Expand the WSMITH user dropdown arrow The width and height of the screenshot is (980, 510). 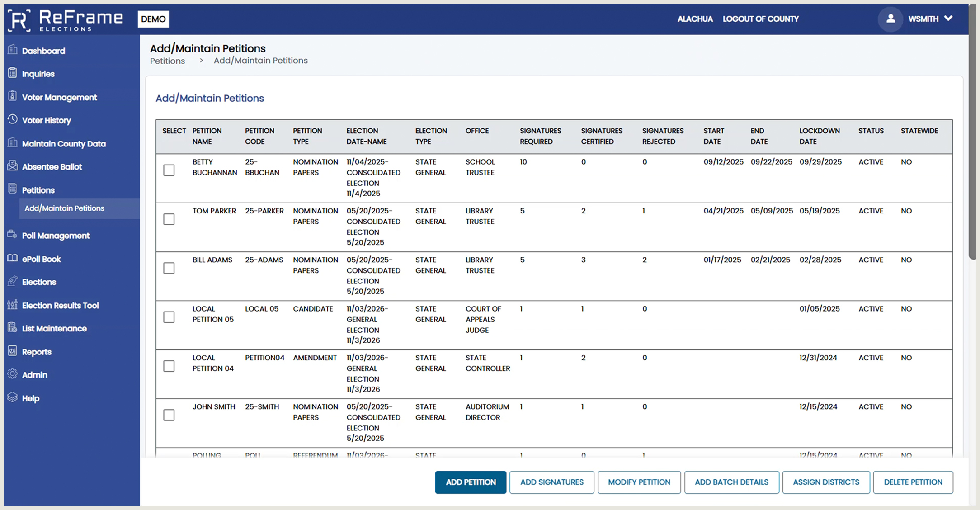949,19
